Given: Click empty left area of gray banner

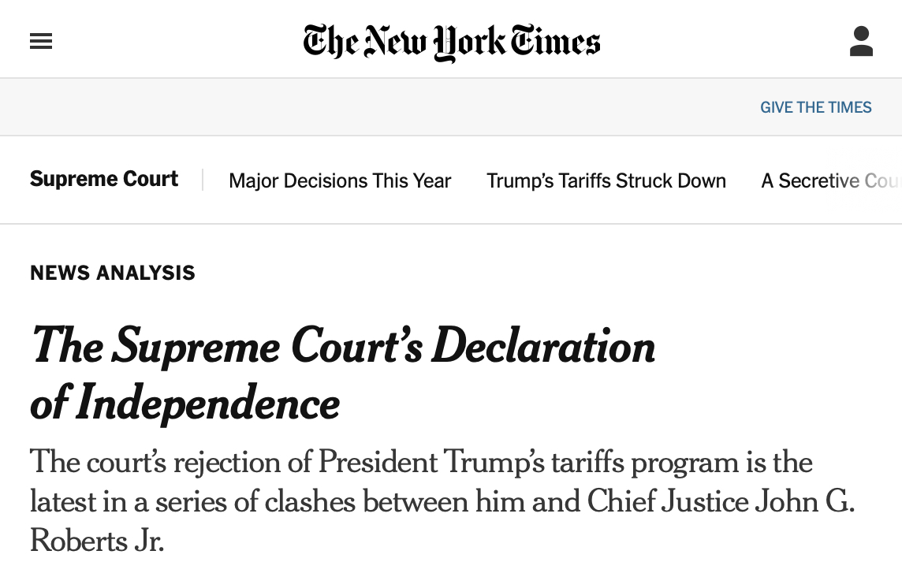Looking at the screenshot, I should click(237, 107).
